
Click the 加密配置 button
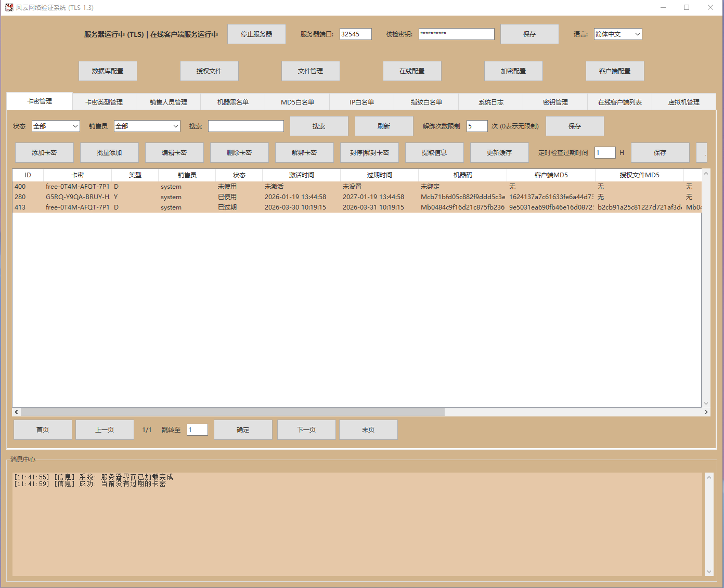click(513, 71)
